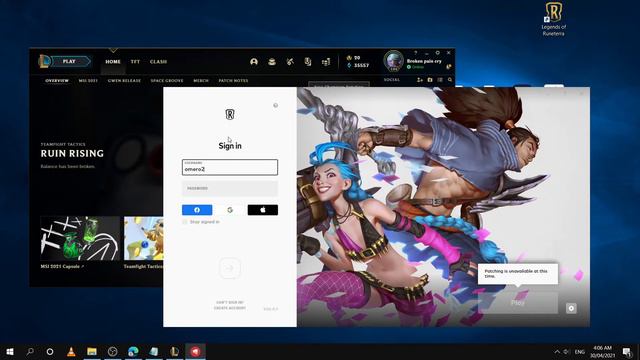The width and height of the screenshot is (640, 360).
Task: Open OBS Studio from taskbar
Action: click(113, 351)
